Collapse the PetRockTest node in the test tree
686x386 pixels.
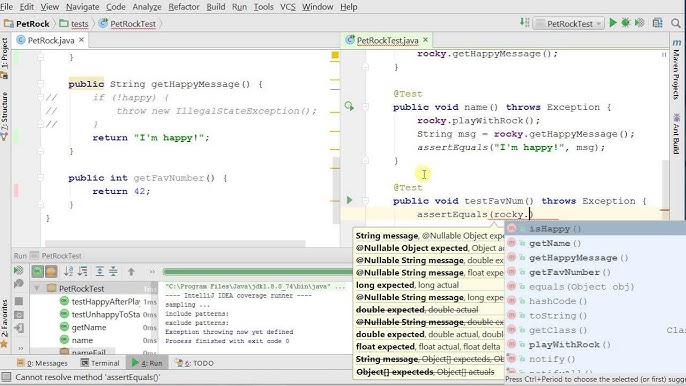point(37,288)
